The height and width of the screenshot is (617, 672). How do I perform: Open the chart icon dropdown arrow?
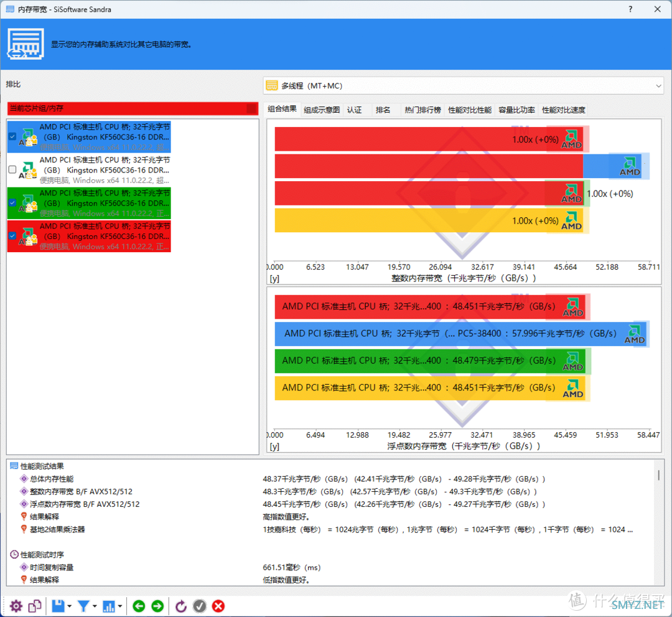click(120, 606)
